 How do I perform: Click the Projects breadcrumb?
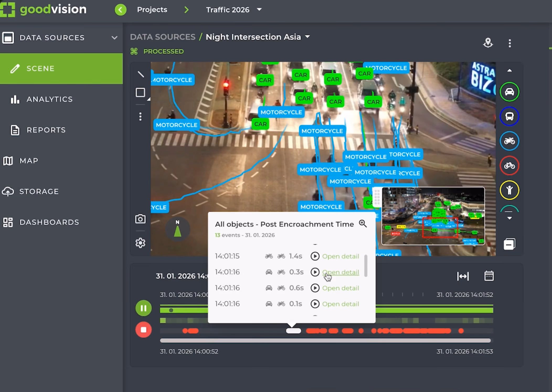(x=152, y=10)
